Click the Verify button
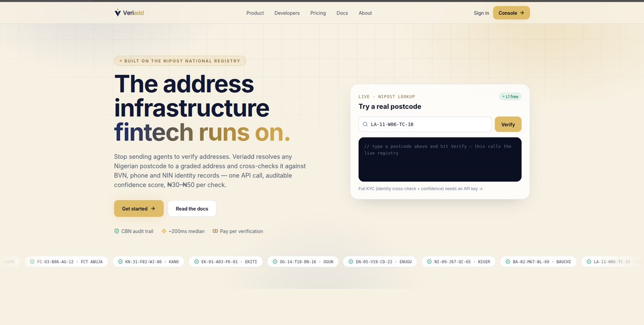 click(x=508, y=124)
